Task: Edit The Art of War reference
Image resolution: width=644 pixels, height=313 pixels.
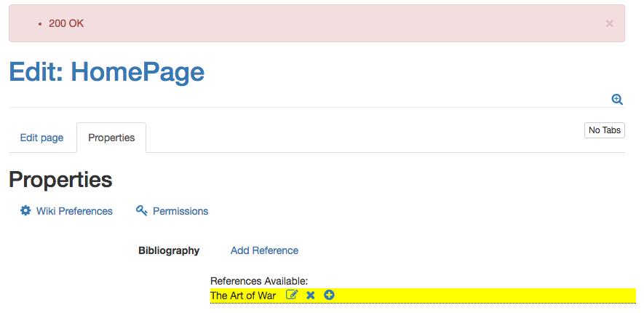Action: coord(292,295)
